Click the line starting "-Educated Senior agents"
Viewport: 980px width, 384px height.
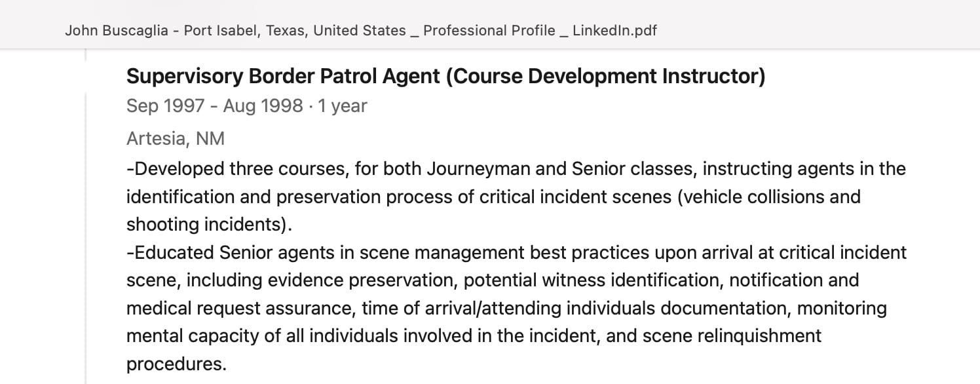(x=516, y=252)
